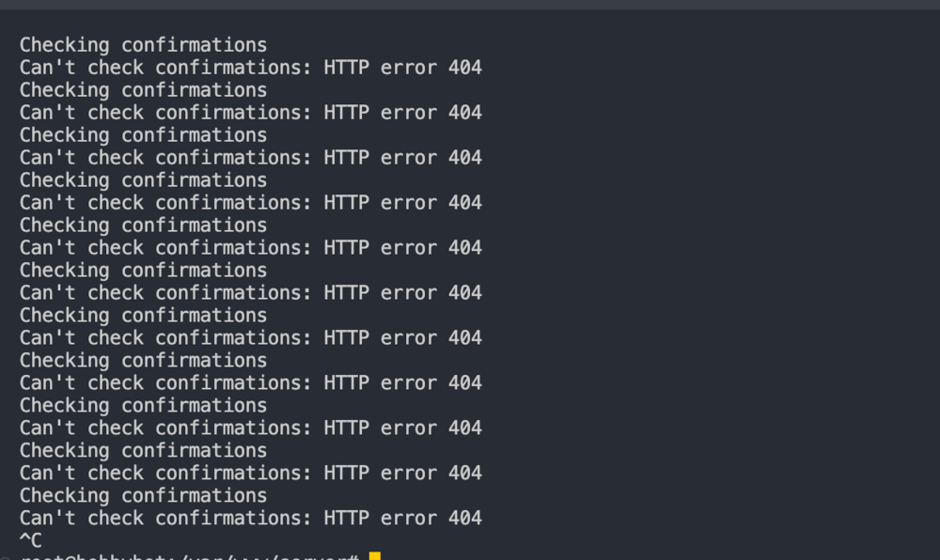Click the second "HTTP error 404" line

[x=402, y=113]
